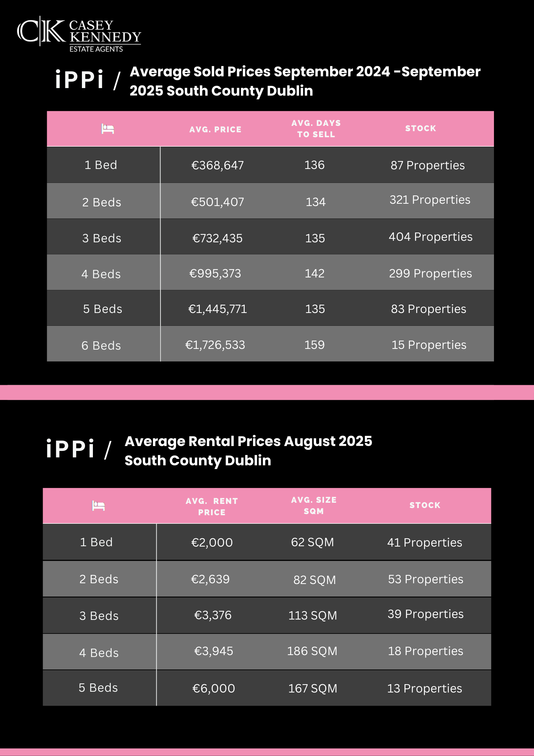Select the 321 Properties stock cell

click(430, 200)
